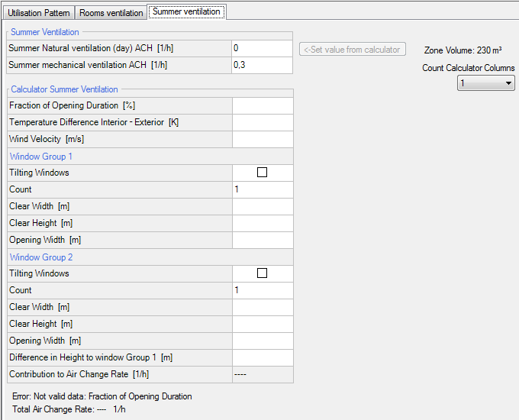Image resolution: width=519 pixels, height=420 pixels.
Task: Open the Rooms ventilation tab
Action: click(x=112, y=13)
